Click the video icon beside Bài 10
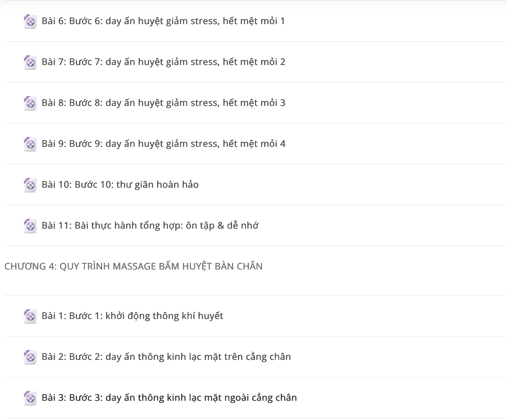The width and height of the screenshot is (507, 420). point(30,185)
